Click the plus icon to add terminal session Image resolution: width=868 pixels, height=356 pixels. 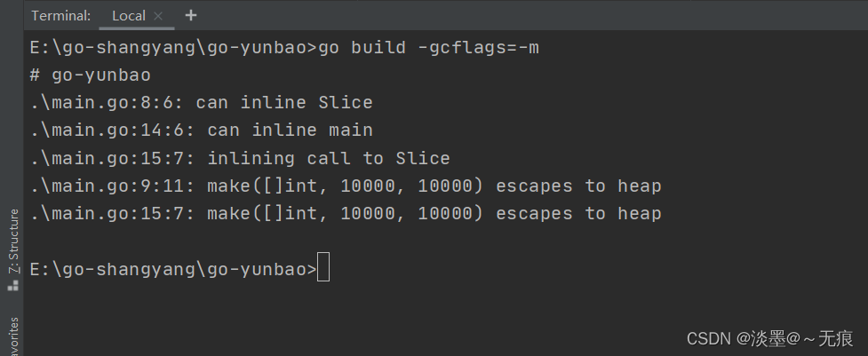[x=191, y=16]
